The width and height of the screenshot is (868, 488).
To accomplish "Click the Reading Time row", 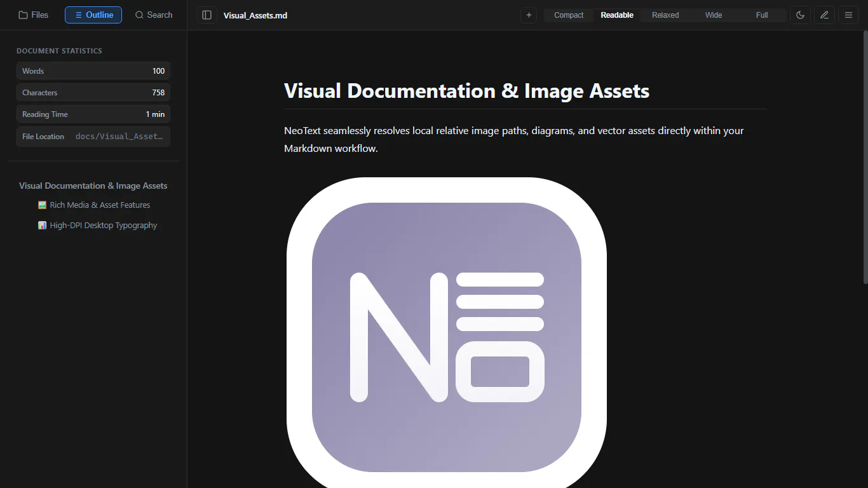I will [93, 114].
